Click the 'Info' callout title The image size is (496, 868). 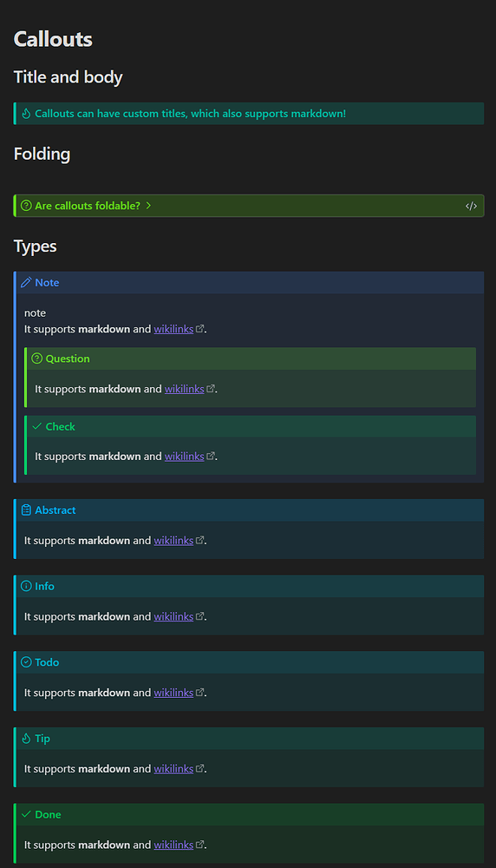click(45, 586)
